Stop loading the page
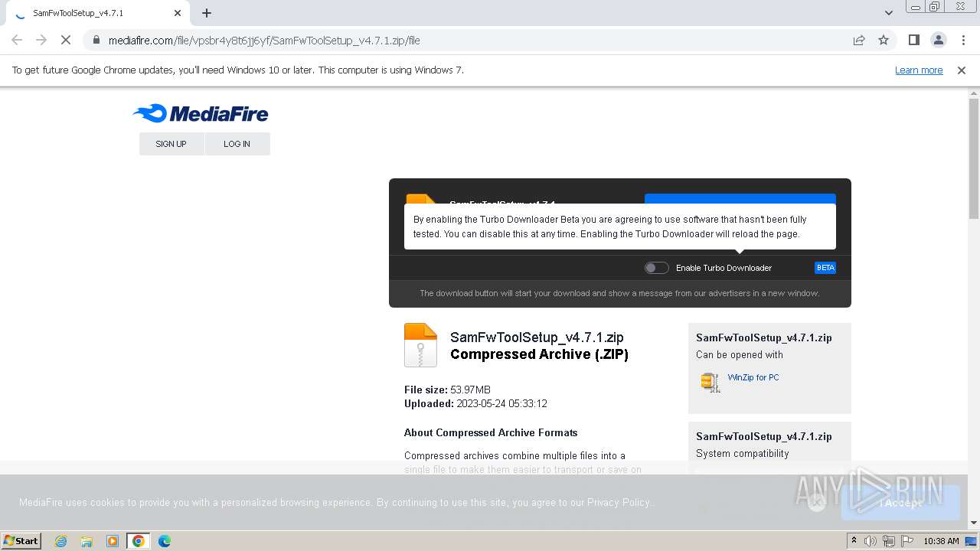Viewport: 980px width, 551px height. tap(65, 41)
